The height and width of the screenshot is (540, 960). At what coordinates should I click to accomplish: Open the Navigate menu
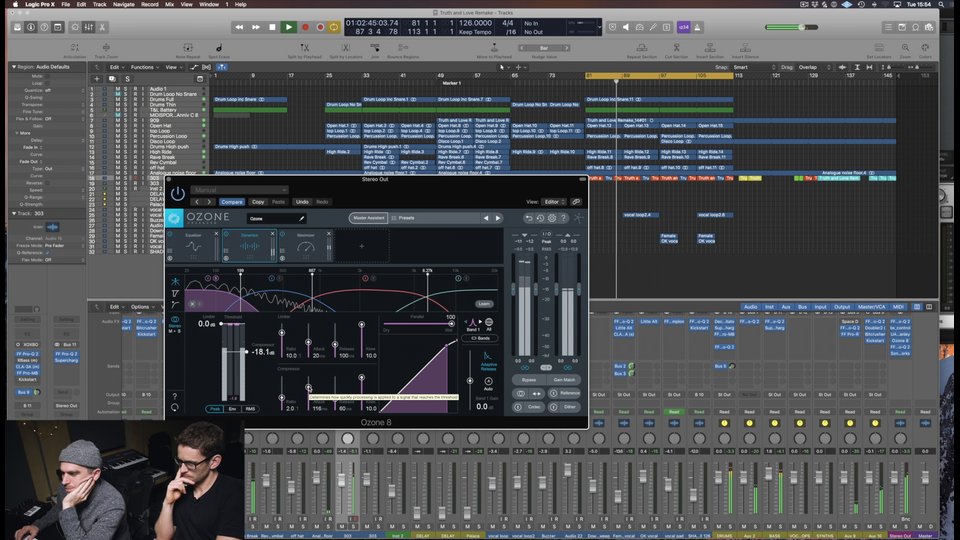tap(123, 4)
